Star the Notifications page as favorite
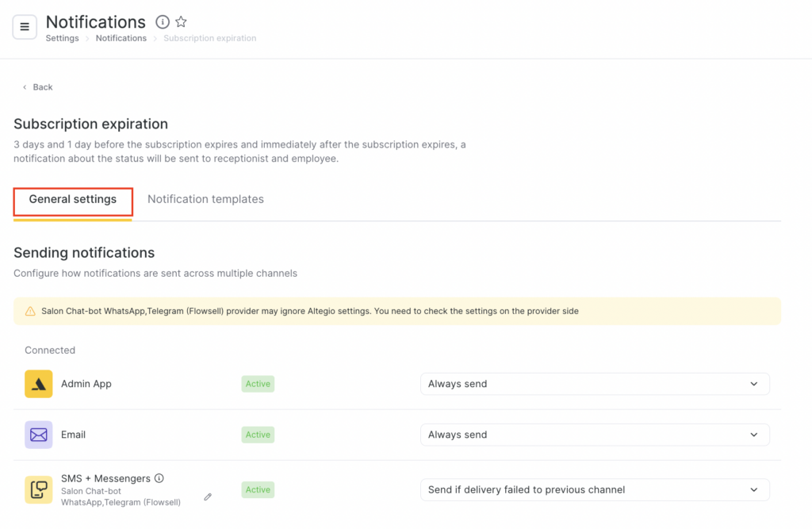 click(181, 22)
